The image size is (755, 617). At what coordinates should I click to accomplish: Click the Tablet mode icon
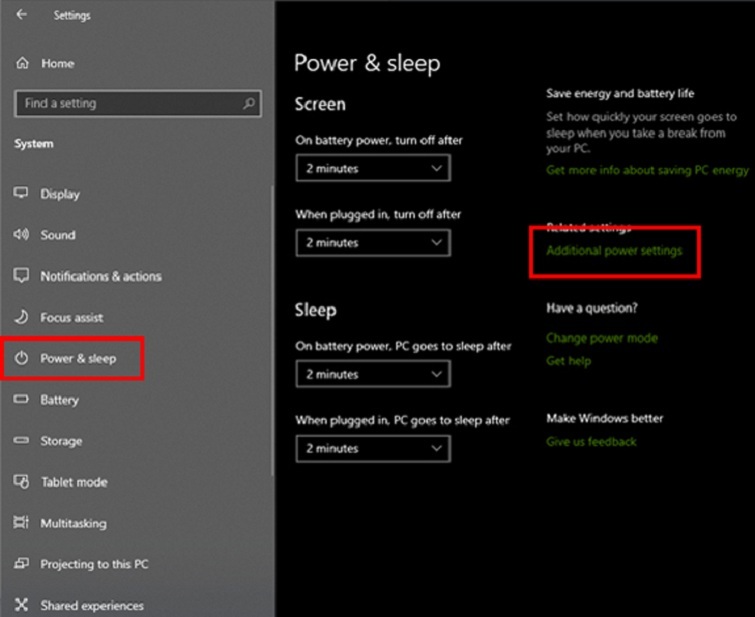click(21, 482)
